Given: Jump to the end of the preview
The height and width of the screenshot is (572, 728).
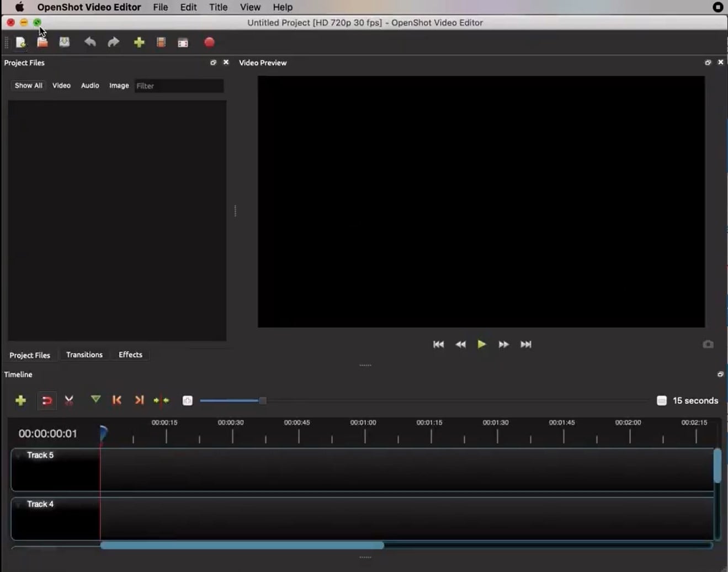Looking at the screenshot, I should tap(526, 344).
